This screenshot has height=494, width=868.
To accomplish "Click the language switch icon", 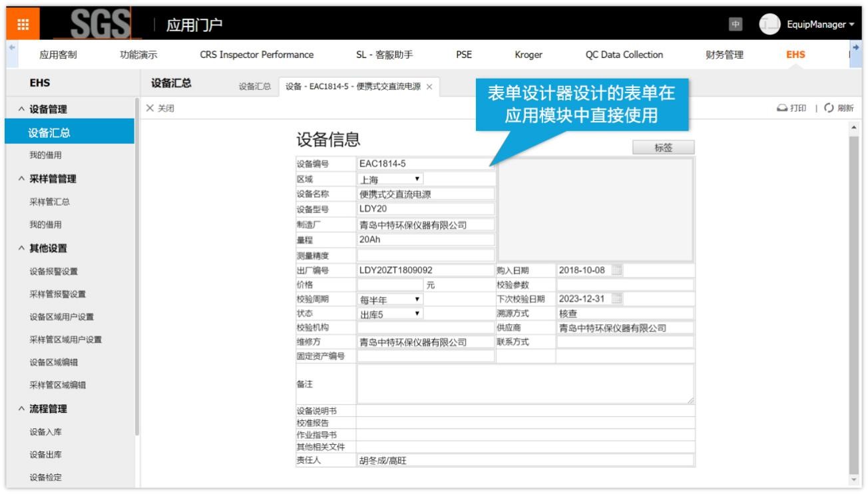I will pyautogui.click(x=736, y=24).
